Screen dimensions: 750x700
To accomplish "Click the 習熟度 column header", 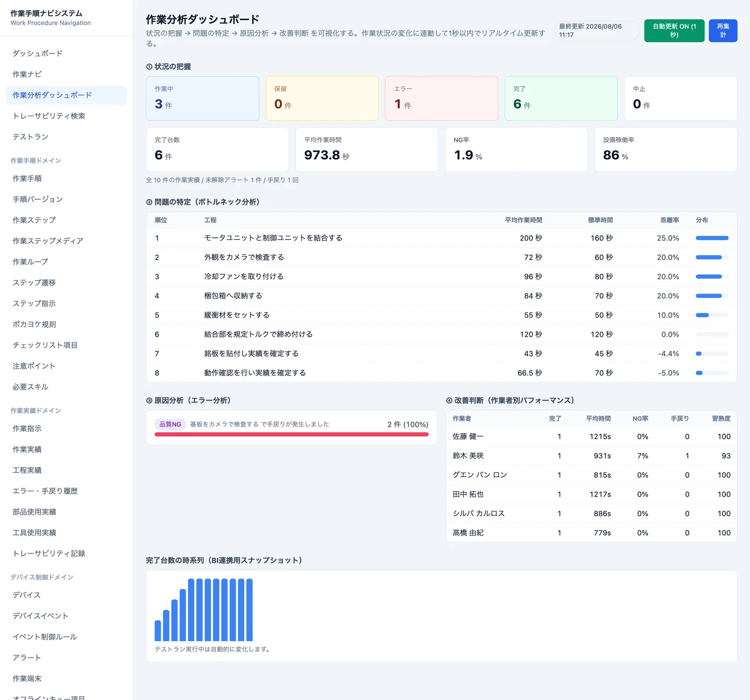I will [721, 419].
